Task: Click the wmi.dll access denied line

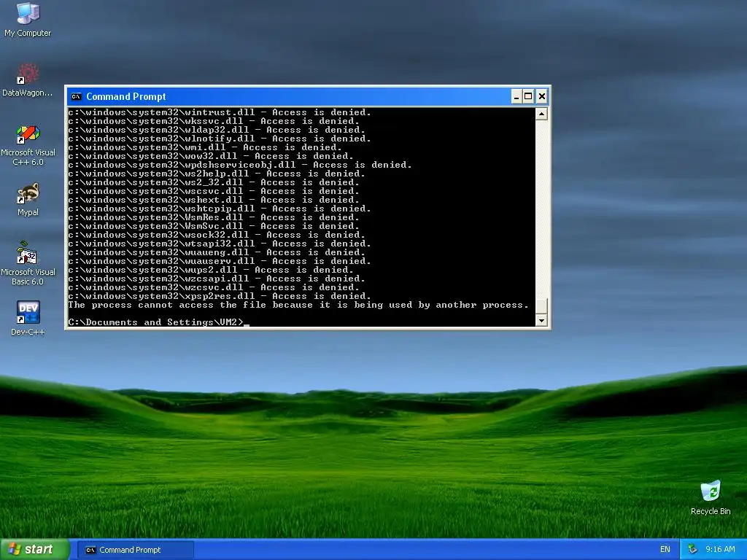Action: click(x=205, y=147)
